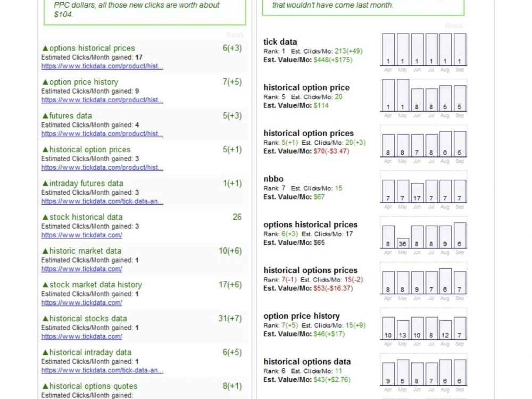Open the tickdata.com link under historical stocks data

[82, 337]
